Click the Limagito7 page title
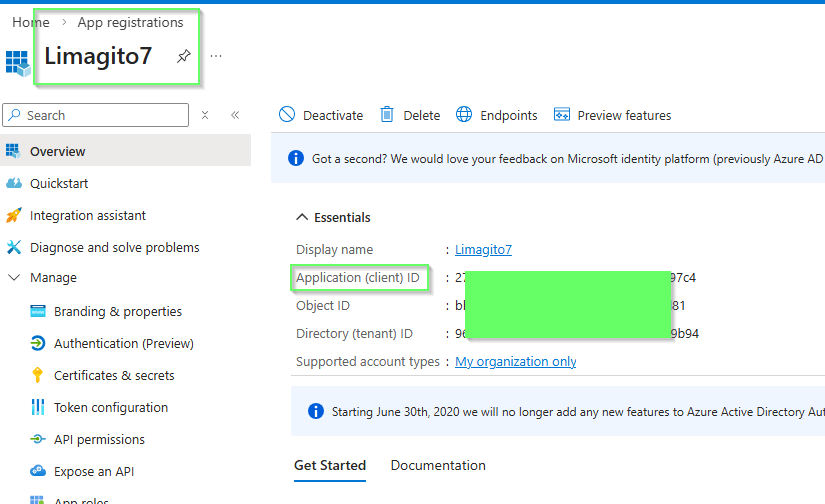 (x=98, y=56)
